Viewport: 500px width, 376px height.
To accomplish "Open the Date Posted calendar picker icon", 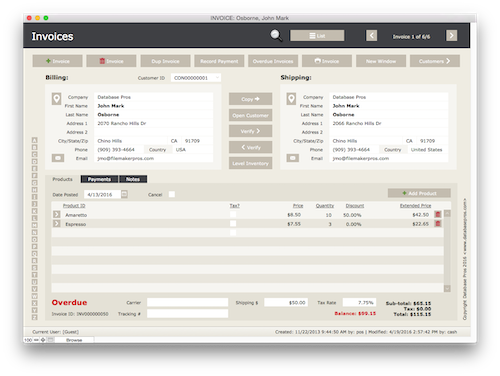I will [x=124, y=194].
